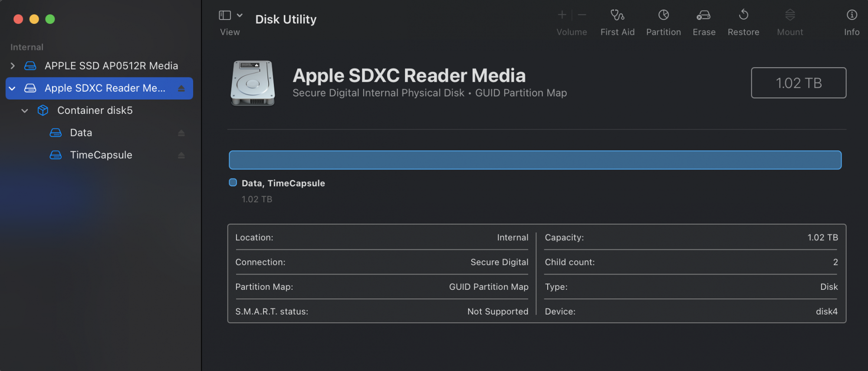The height and width of the screenshot is (371, 868).
Task: Click the Info label
Action: (x=852, y=32)
